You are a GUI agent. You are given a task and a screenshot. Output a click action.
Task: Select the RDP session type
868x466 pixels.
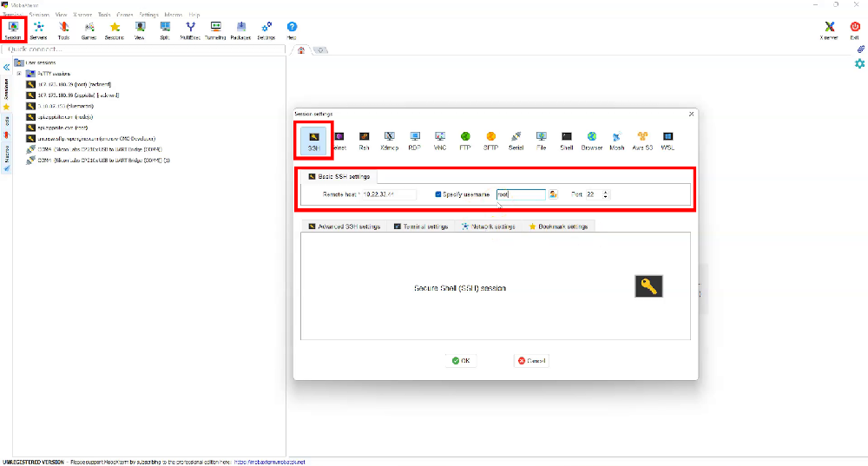coord(415,141)
